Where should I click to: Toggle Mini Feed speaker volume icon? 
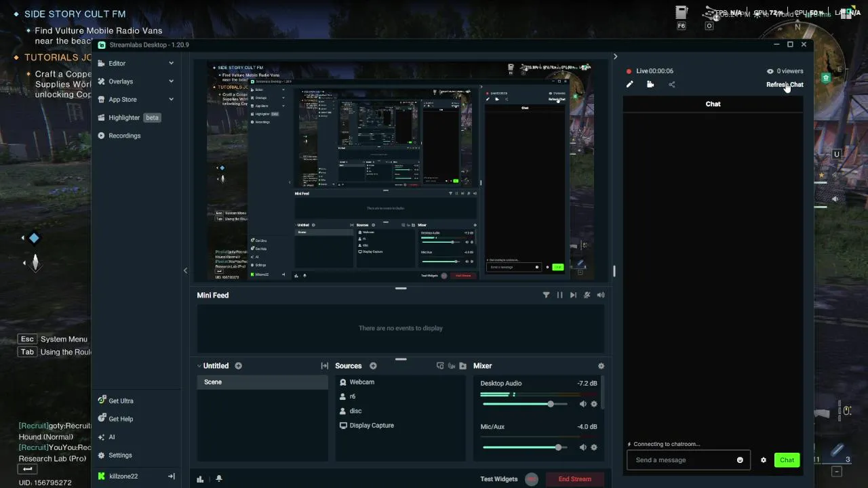[600, 295]
